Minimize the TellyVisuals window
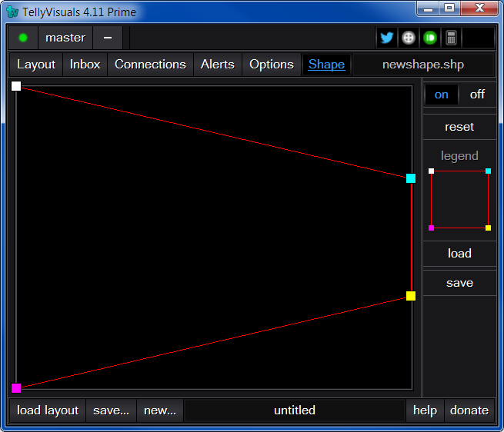Viewport: 504px width, 432px height. pyautogui.click(x=428, y=8)
